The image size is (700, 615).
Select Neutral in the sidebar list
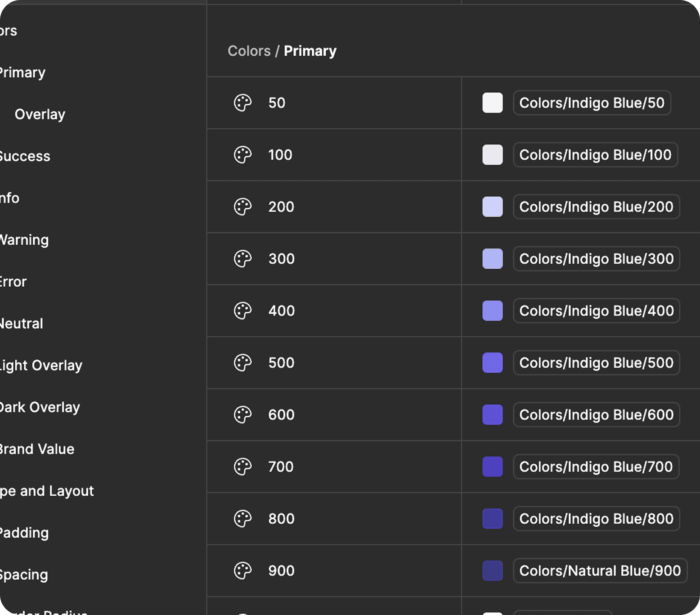21,324
